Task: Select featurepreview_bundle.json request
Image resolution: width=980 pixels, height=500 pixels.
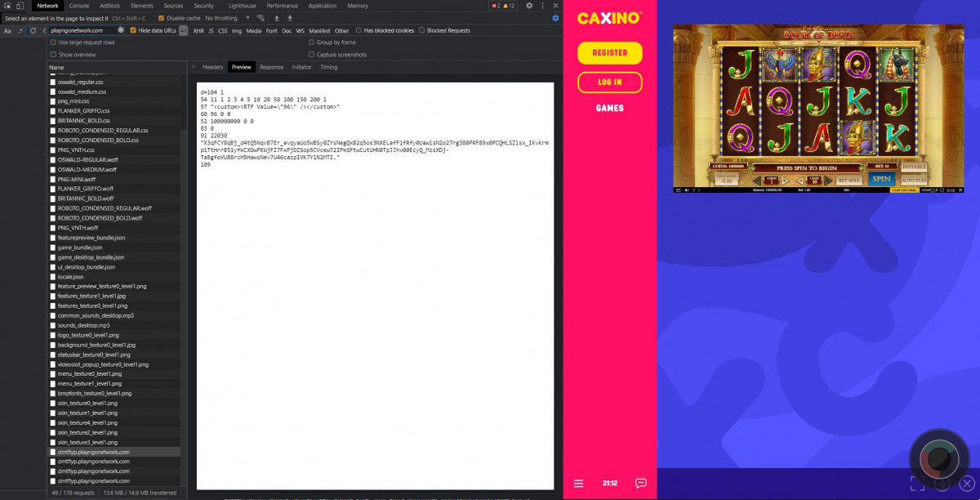Action: coord(91,238)
